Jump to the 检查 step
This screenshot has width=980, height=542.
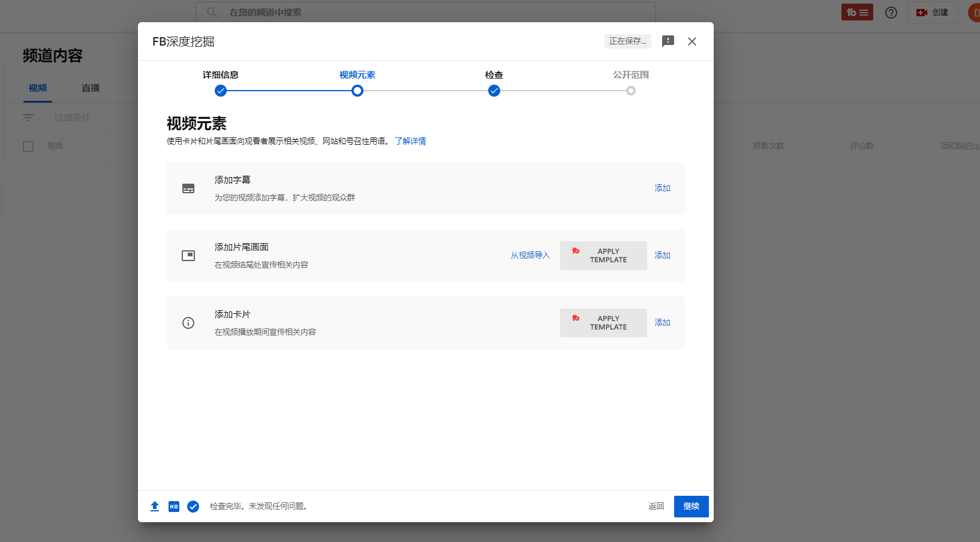tap(494, 91)
